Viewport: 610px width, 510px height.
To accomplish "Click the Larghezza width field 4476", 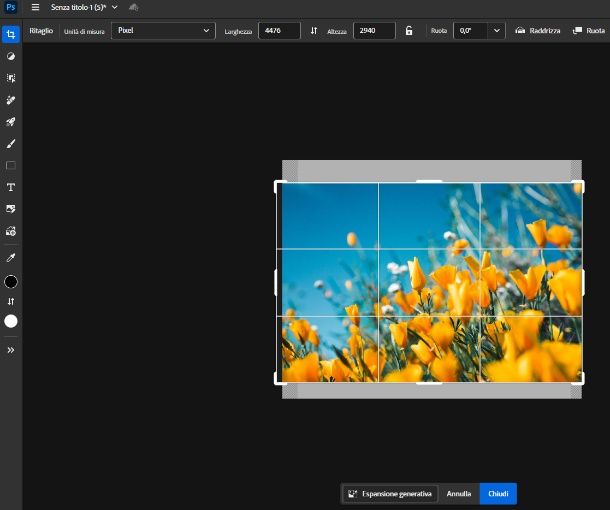I will [x=279, y=30].
